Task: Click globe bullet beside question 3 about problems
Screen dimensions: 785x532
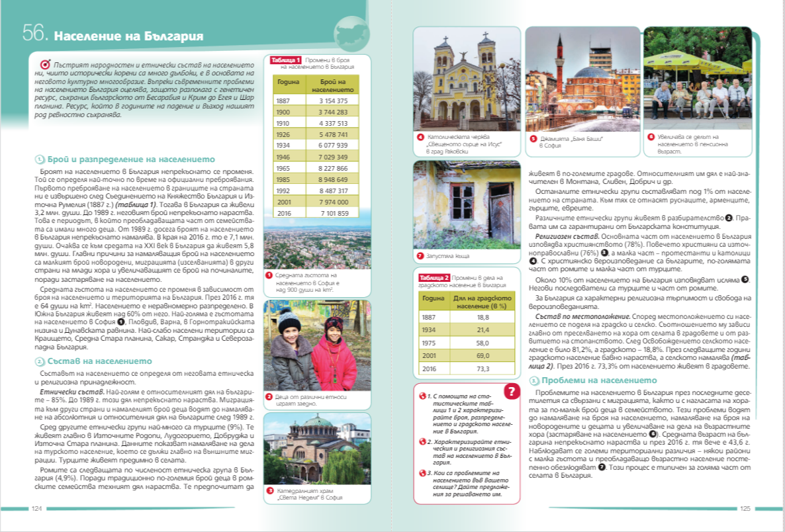Action: [x=422, y=472]
